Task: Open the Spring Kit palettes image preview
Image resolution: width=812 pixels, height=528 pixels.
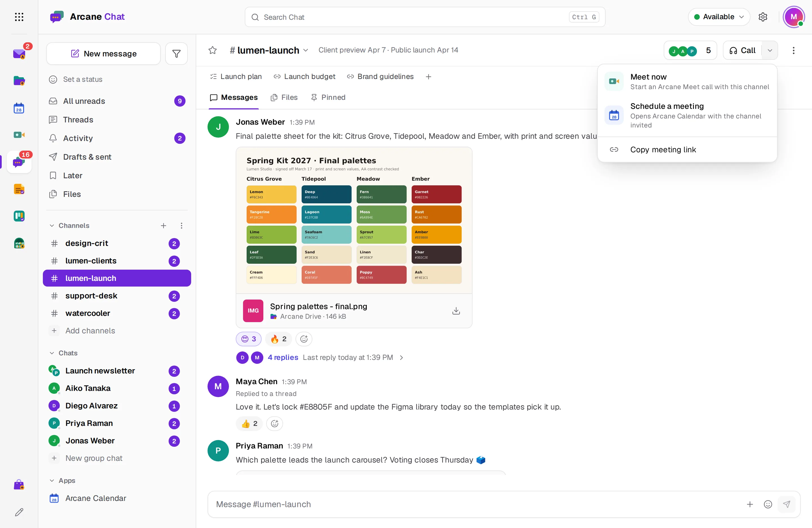Action: click(x=354, y=221)
